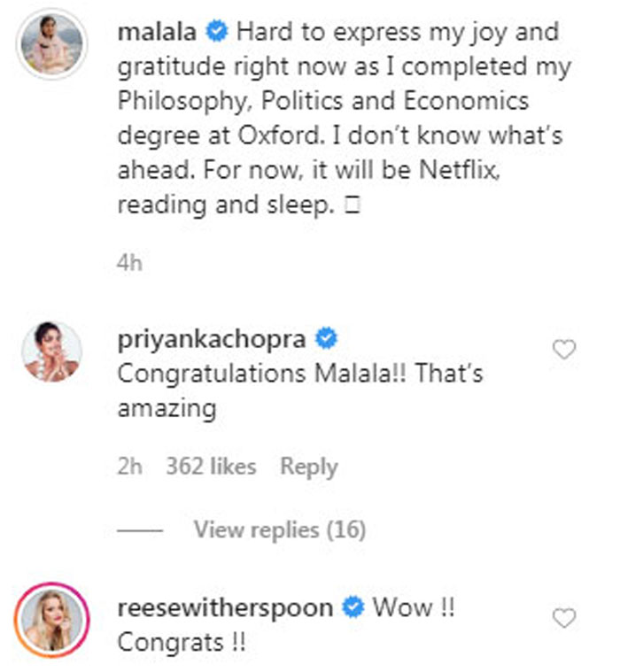The width and height of the screenshot is (620, 672).
Task: Like reesewitherspoon's comment with the heart
Action: pos(563,618)
